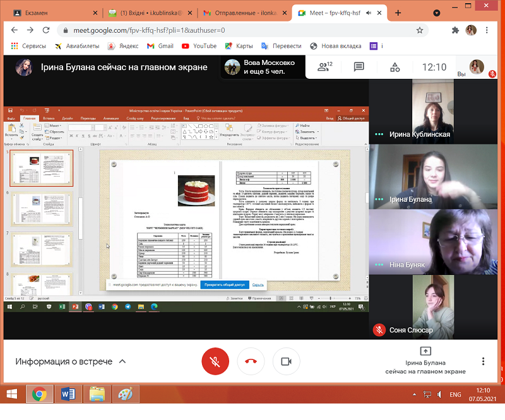Mute audio on the Meet tab
Screen dimensions: 505x420
coord(369,13)
